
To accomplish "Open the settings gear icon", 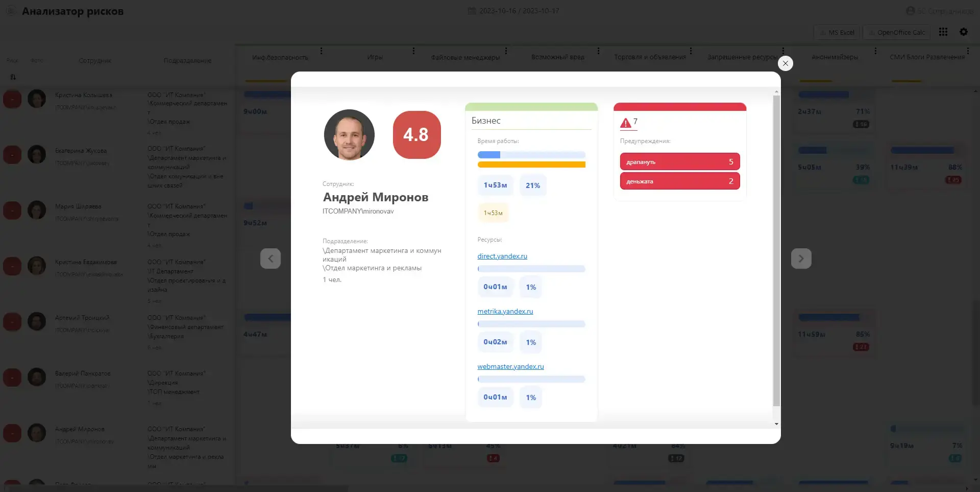I will point(963,32).
